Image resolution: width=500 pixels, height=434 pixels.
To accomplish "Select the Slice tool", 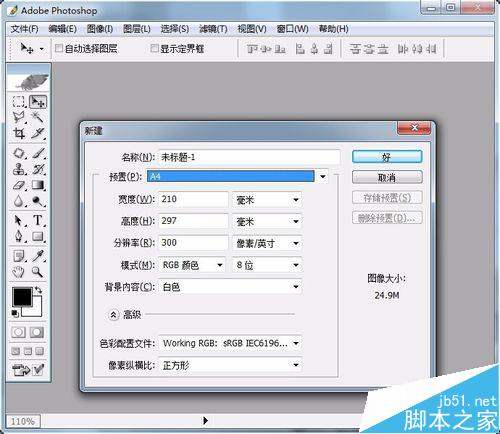I will (38, 133).
